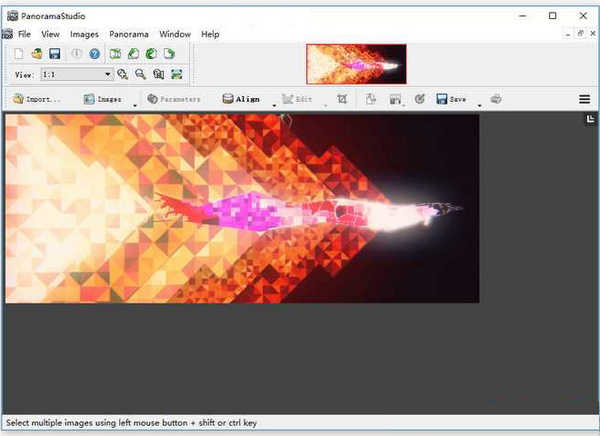This screenshot has height=436, width=600.
Task: Expand the Edit button dropdown arrow
Action: click(x=325, y=105)
